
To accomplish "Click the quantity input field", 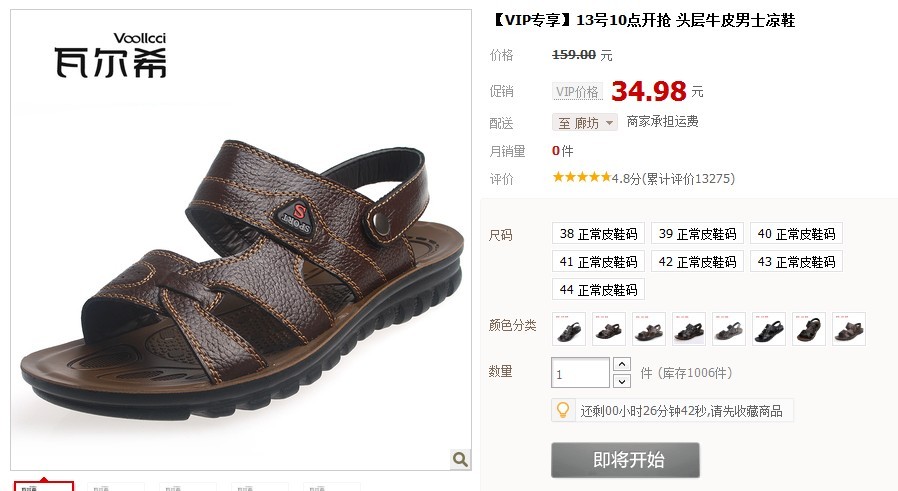I will pos(580,373).
